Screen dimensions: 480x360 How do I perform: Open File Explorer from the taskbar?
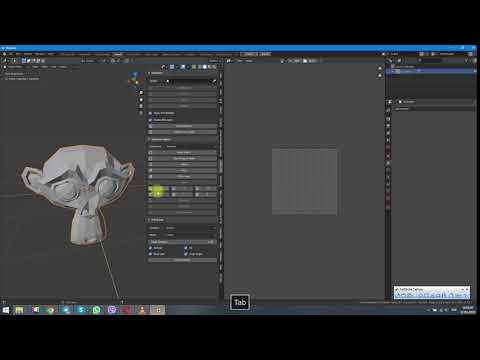tap(19, 310)
